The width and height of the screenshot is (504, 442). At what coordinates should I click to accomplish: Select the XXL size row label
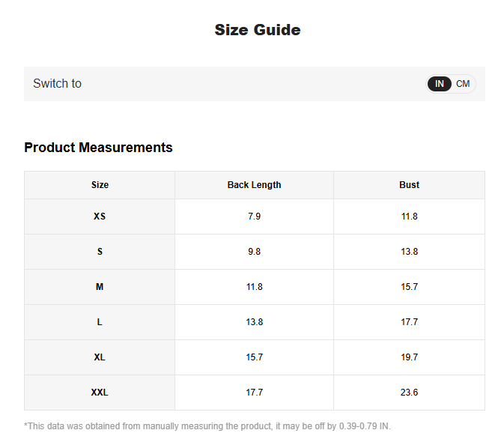click(100, 393)
